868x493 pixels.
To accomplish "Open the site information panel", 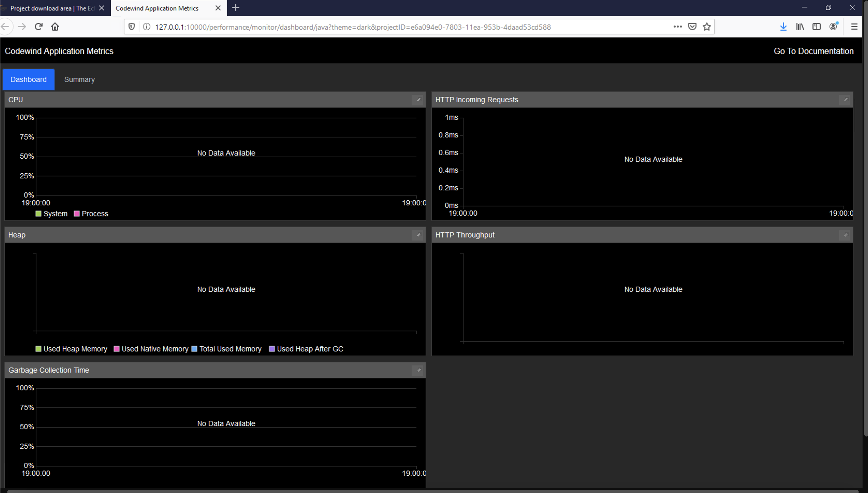I will (147, 26).
